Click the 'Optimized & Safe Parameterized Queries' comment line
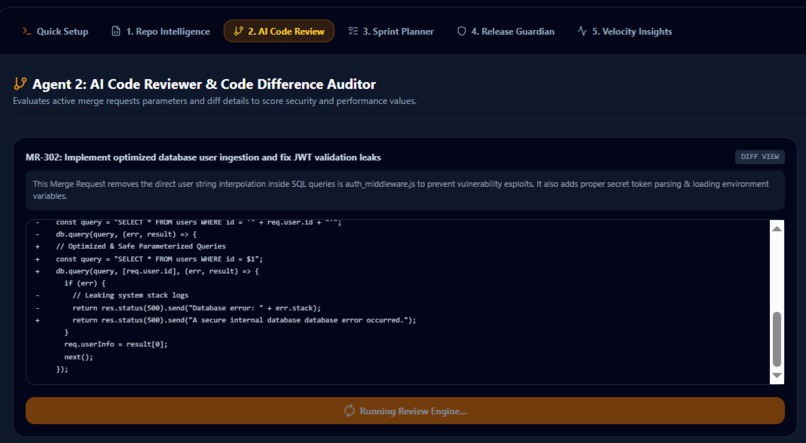The height and width of the screenshot is (443, 806). tap(141, 246)
